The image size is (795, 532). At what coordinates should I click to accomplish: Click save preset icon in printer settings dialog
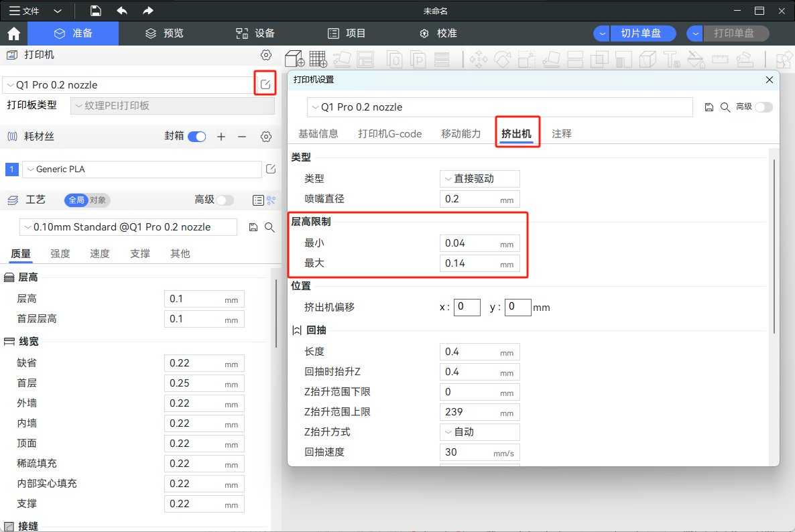click(x=709, y=107)
